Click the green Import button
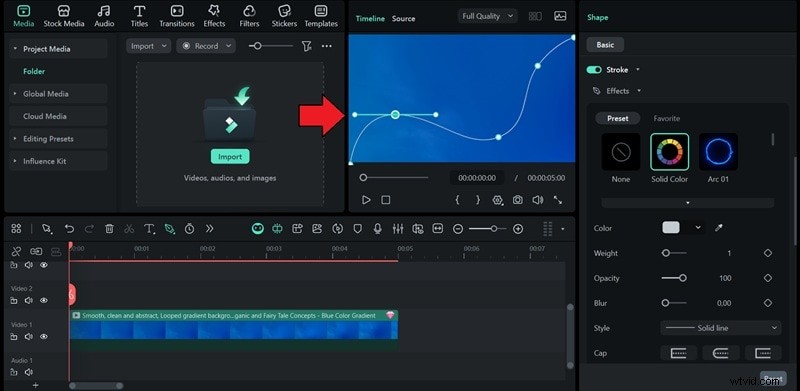This screenshot has height=391, width=800. [x=230, y=157]
